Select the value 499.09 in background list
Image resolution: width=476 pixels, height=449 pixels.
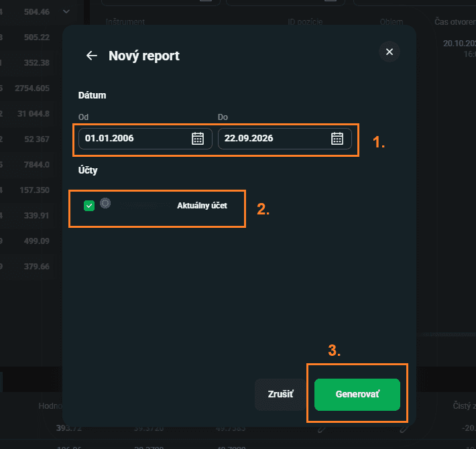[x=37, y=241]
